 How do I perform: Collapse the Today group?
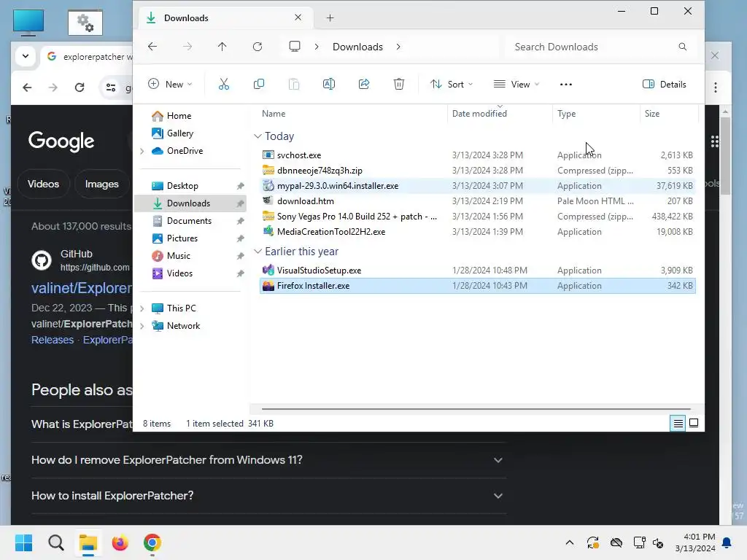(258, 136)
